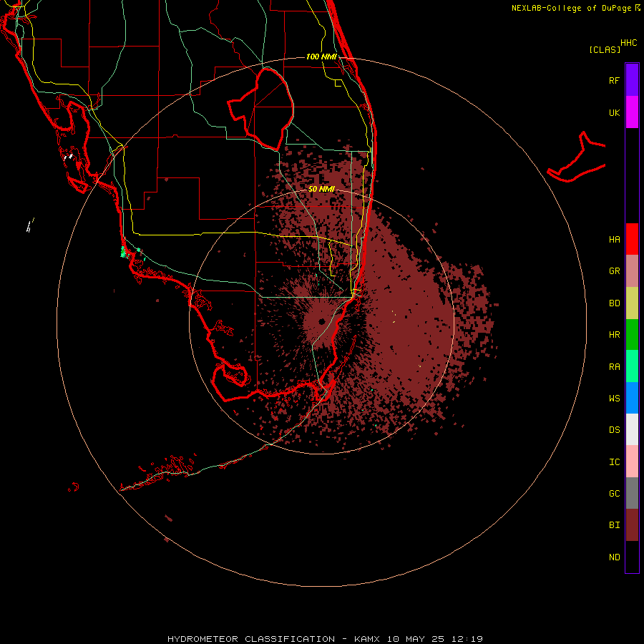This screenshot has width=644, height=644.
Task: Click the GC legend label
Action: coord(614,494)
